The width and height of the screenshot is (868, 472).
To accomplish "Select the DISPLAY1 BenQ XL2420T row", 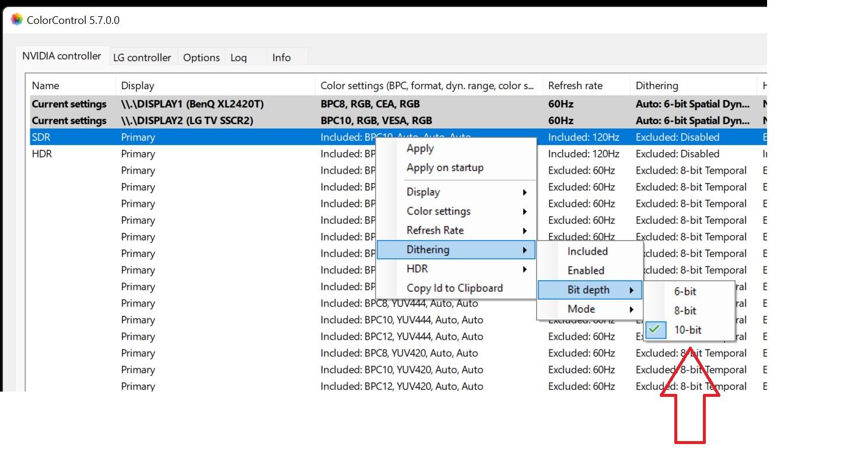I will (398, 104).
